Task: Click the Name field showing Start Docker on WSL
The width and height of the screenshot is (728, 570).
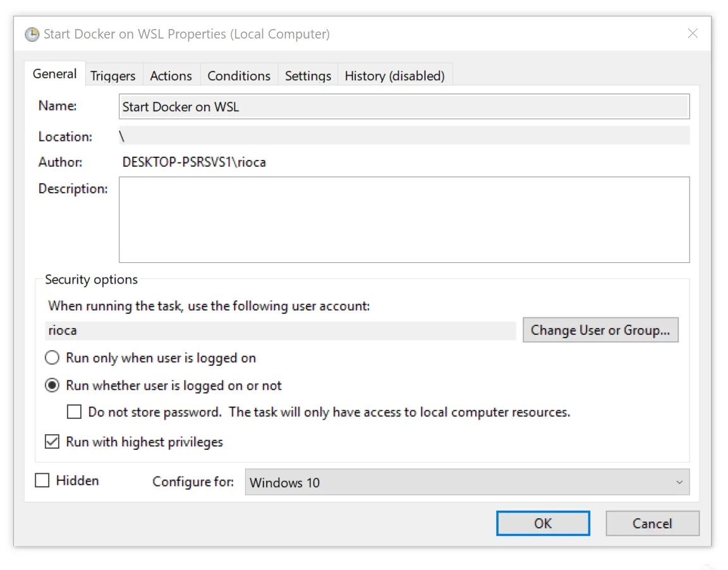Action: pos(404,107)
